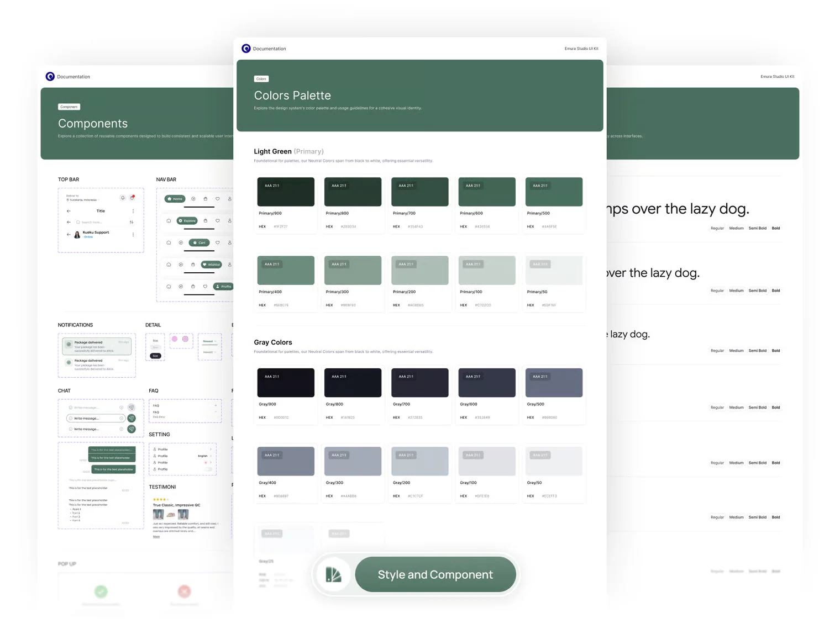Image resolution: width=840 pixels, height=634 pixels.
Task: Click the Documentation logo in the Components window
Action: click(x=50, y=77)
